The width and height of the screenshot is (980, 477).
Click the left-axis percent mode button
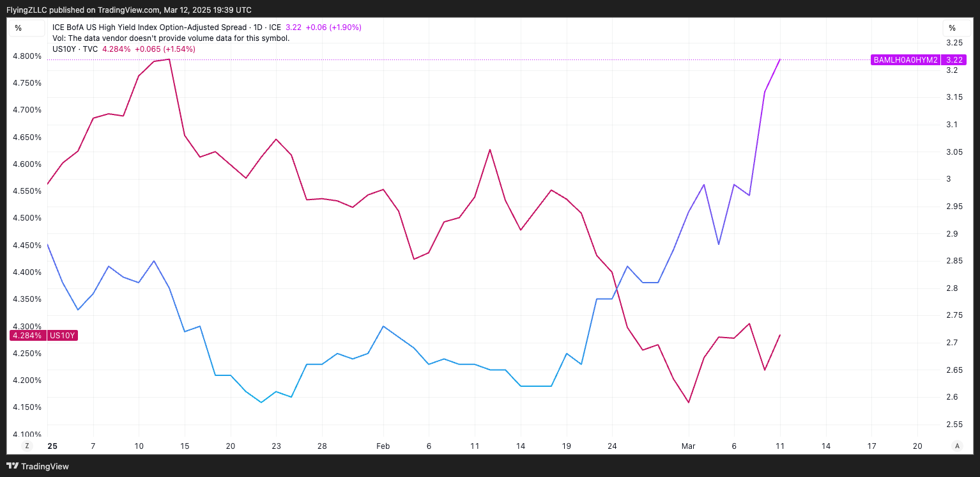pyautogui.click(x=26, y=27)
